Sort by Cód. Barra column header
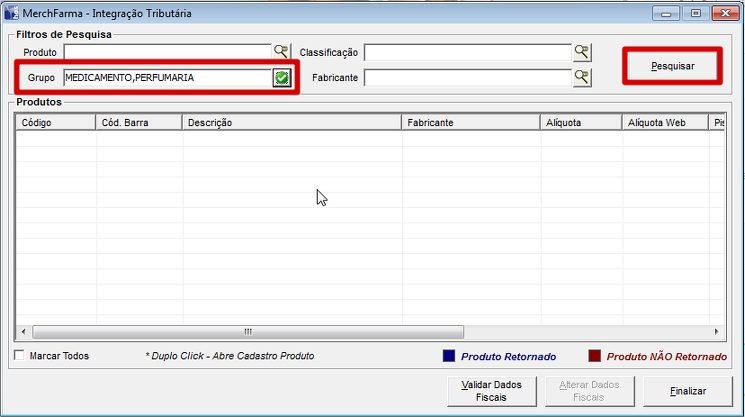This screenshot has height=417, width=745. tap(138, 123)
